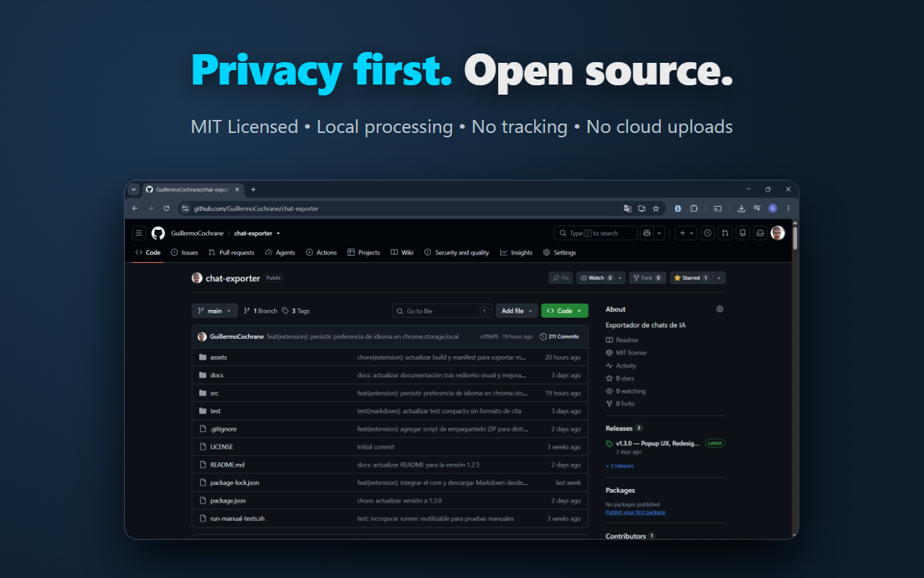The image size is (924, 578).
Task: Open the Issues inbox icon in header
Action: click(707, 233)
